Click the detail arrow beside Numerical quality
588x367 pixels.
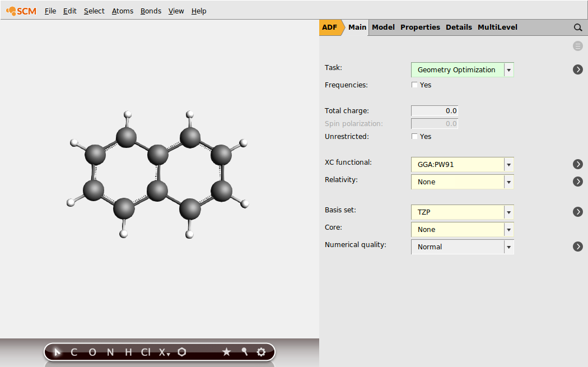coord(577,246)
